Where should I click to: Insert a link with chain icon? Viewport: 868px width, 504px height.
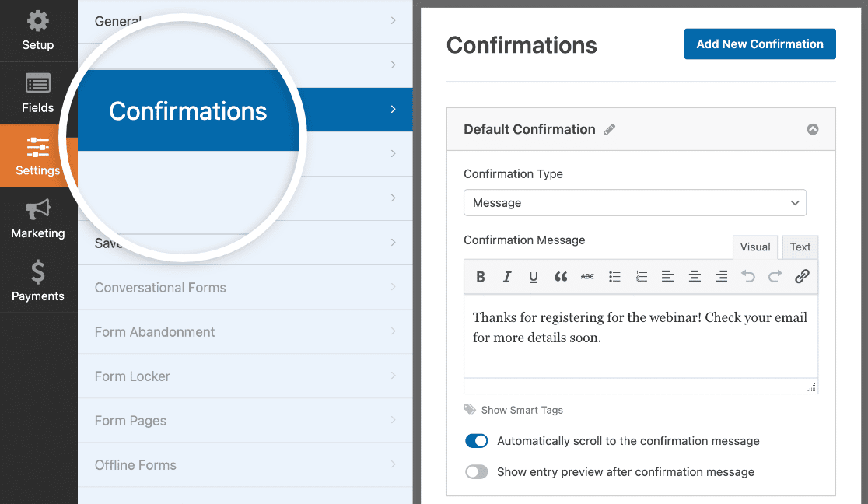click(802, 276)
